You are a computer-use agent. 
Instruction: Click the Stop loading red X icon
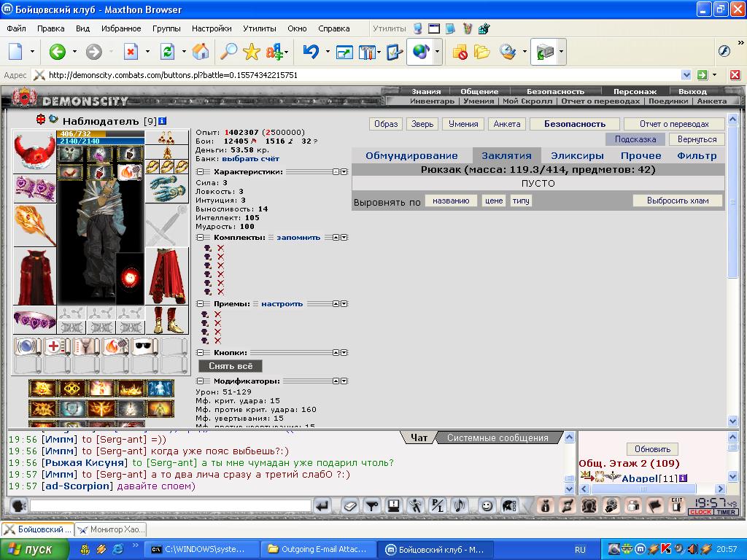pyautogui.click(x=130, y=52)
